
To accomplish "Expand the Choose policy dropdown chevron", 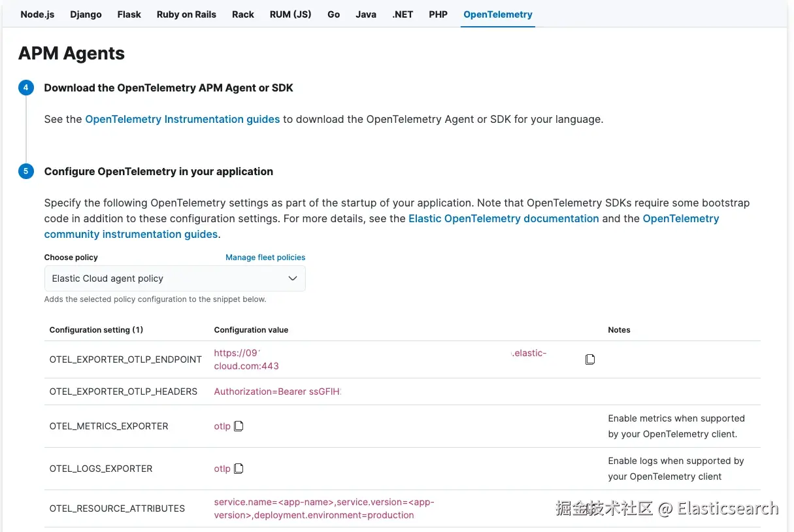I will (x=293, y=278).
